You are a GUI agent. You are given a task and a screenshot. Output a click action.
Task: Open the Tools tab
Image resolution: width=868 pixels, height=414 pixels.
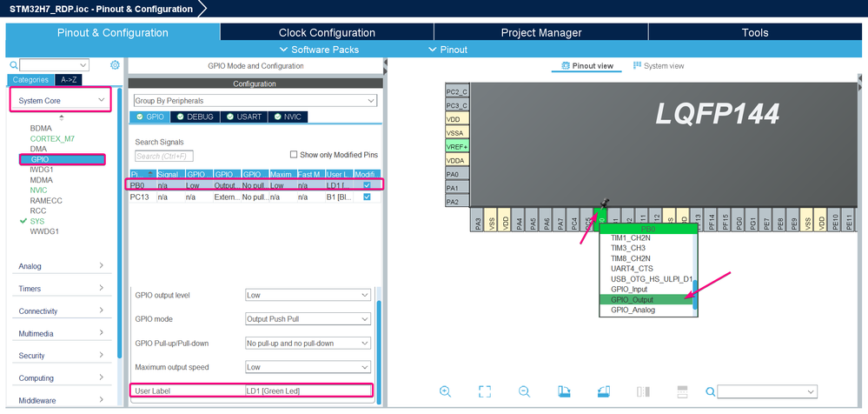click(755, 33)
